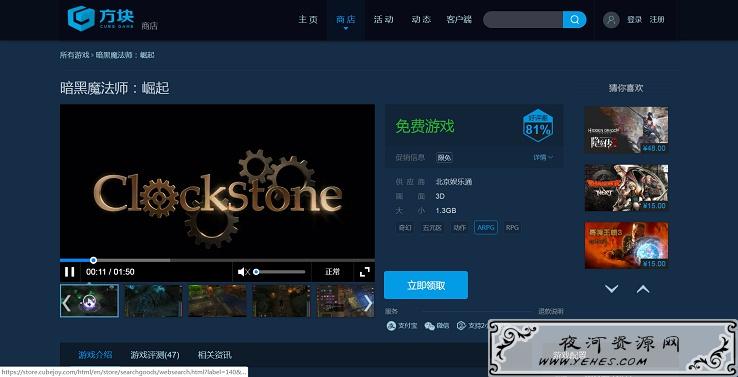Click the user avatar icon
738x377 pixels.
pyautogui.click(x=611, y=20)
